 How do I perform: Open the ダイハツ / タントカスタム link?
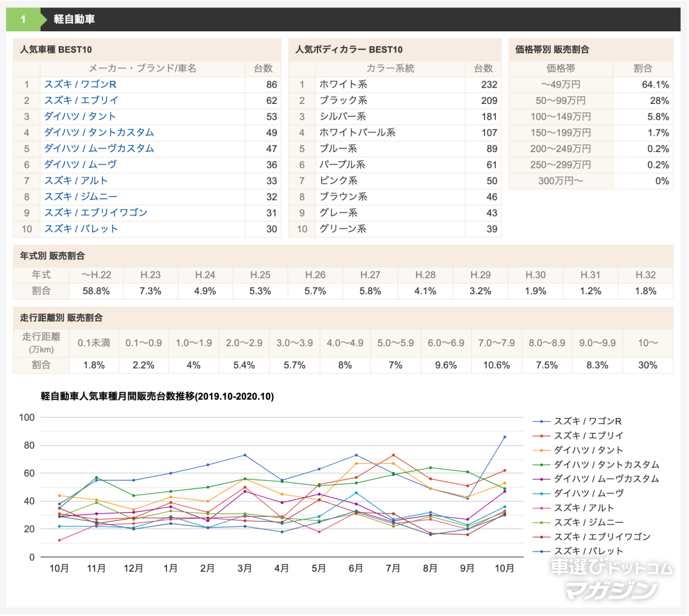click(99, 132)
